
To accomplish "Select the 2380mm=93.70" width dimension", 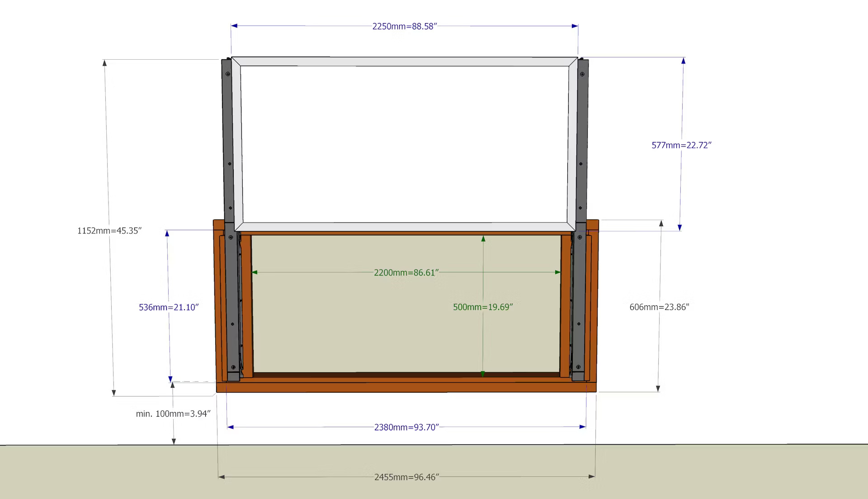I will [406, 427].
